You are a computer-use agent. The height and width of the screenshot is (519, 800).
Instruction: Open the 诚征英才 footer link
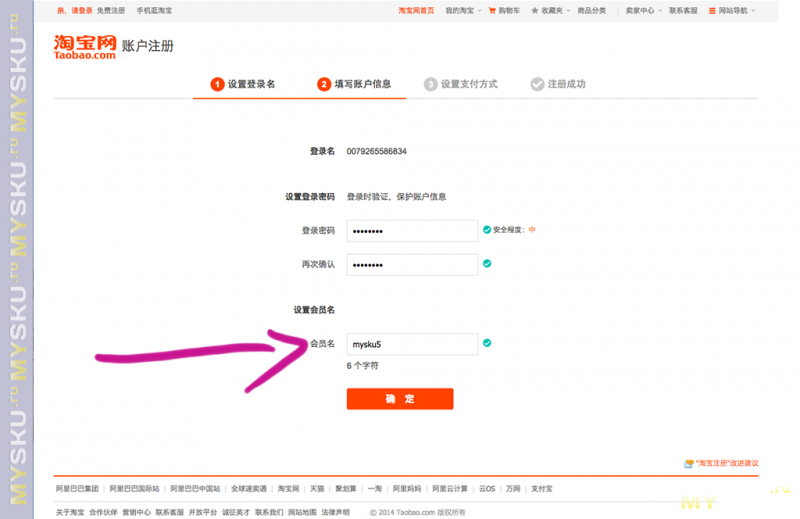click(236, 512)
